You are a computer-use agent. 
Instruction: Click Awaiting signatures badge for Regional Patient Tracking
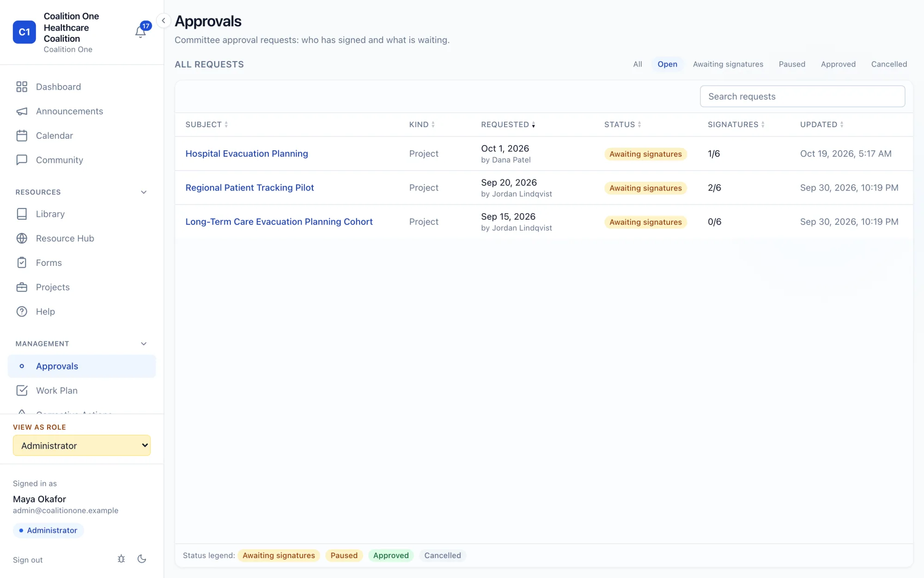(645, 188)
